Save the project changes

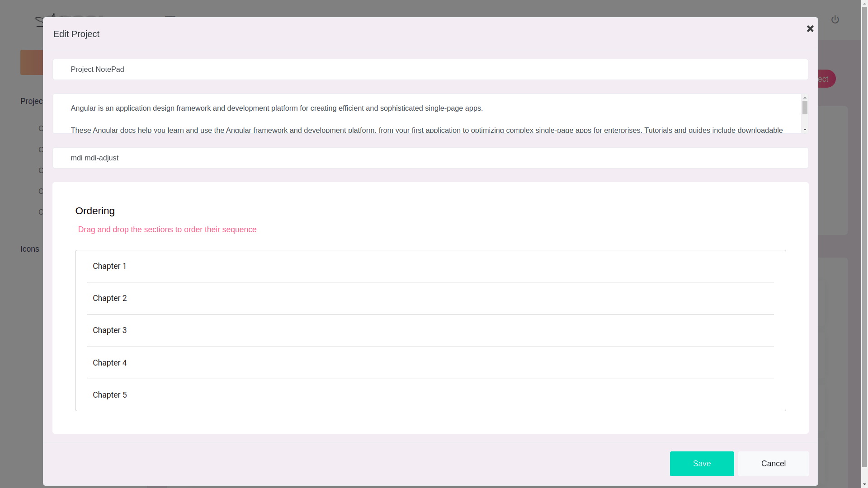pyautogui.click(x=702, y=464)
